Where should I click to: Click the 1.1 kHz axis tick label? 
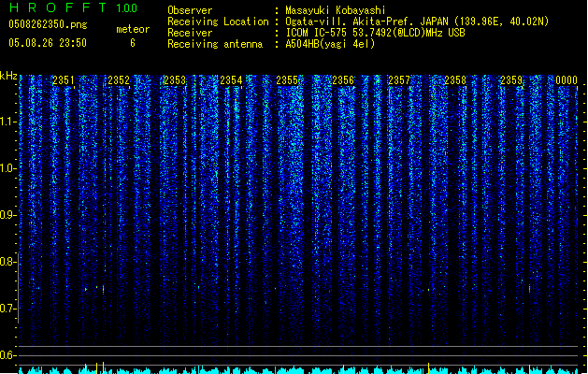[x=7, y=122]
